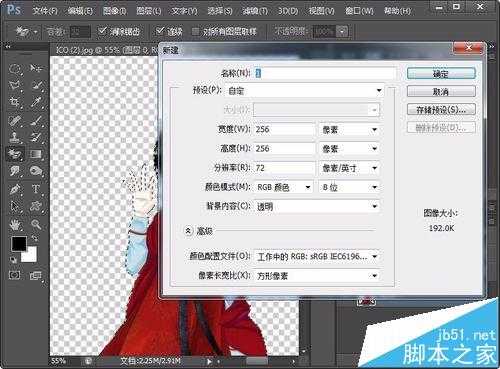Click the 高度(H) height field showing 256
Image resolution: width=500 pixels, height=369 pixels.
[x=284, y=149]
